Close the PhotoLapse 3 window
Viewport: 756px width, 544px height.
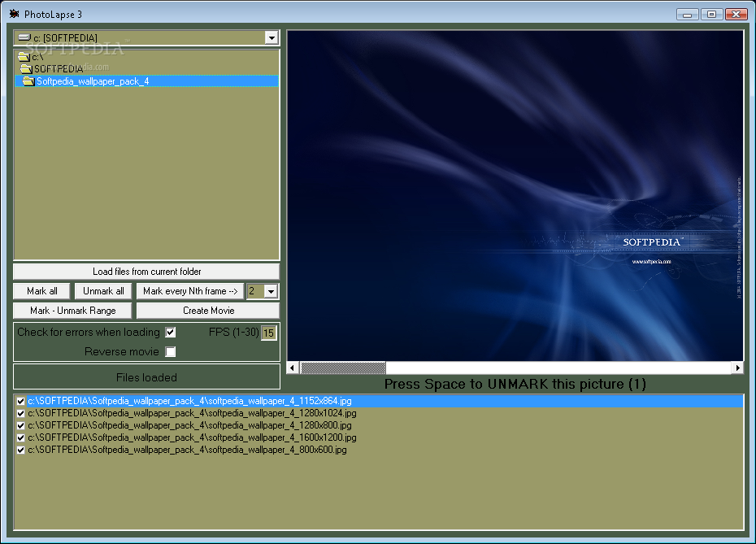click(x=736, y=15)
